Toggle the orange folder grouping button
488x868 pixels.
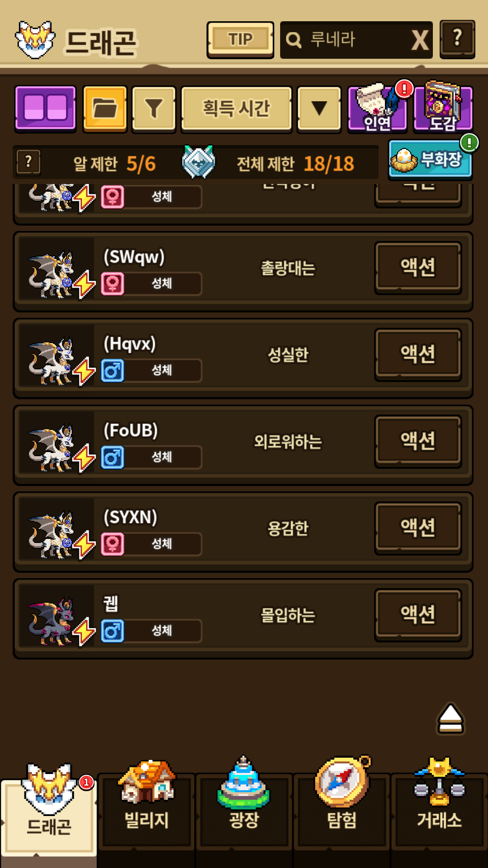click(x=105, y=109)
